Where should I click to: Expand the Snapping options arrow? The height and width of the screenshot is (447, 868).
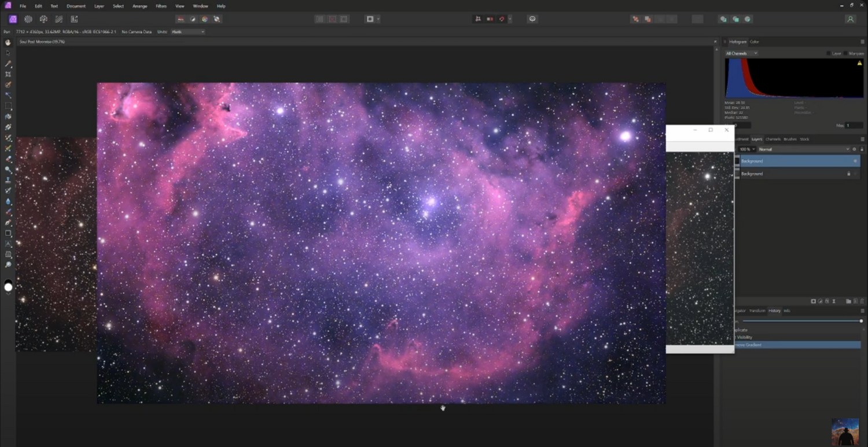[510, 19]
